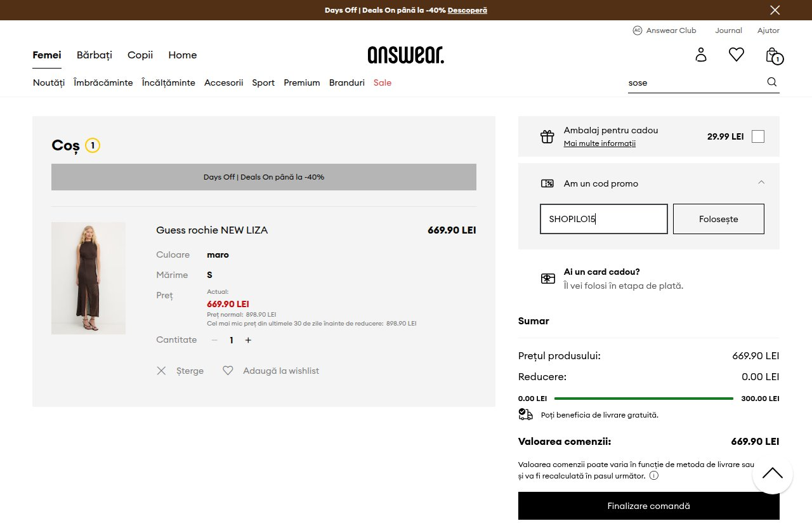Screen dimensions: 812x528
Task: Open the Guess rochie NEW LIZA title
Action: coord(212,230)
